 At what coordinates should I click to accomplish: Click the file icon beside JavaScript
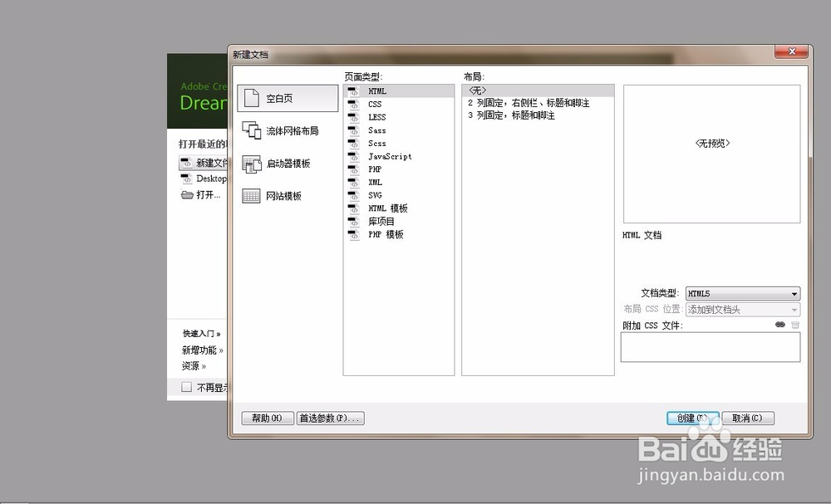(354, 156)
